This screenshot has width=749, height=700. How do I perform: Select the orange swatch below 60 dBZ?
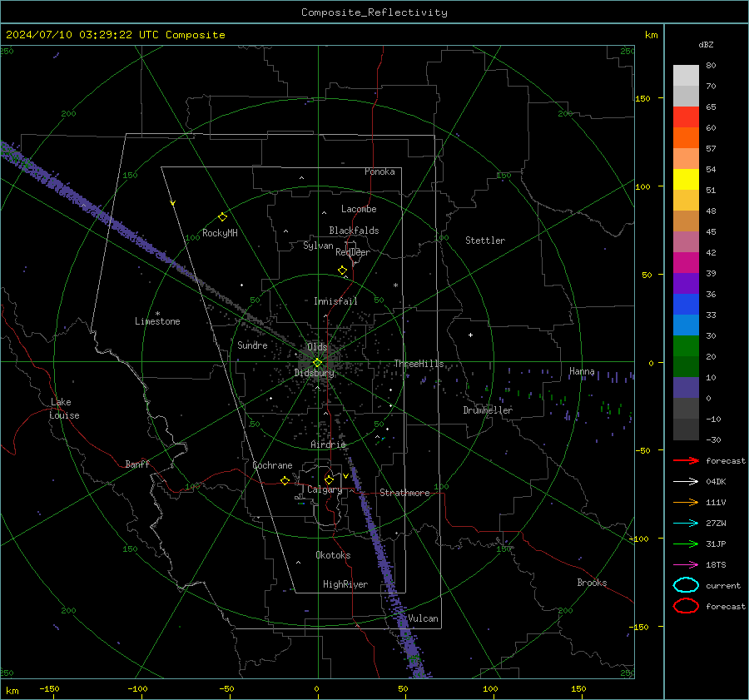(x=686, y=138)
